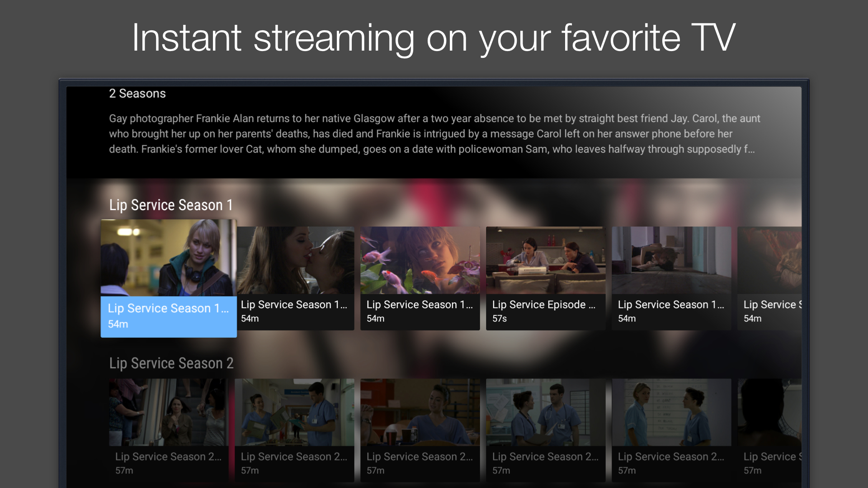Screen dimensions: 868x488
Task: Click the Lip Service Episode ... title label
Action: [x=544, y=305]
